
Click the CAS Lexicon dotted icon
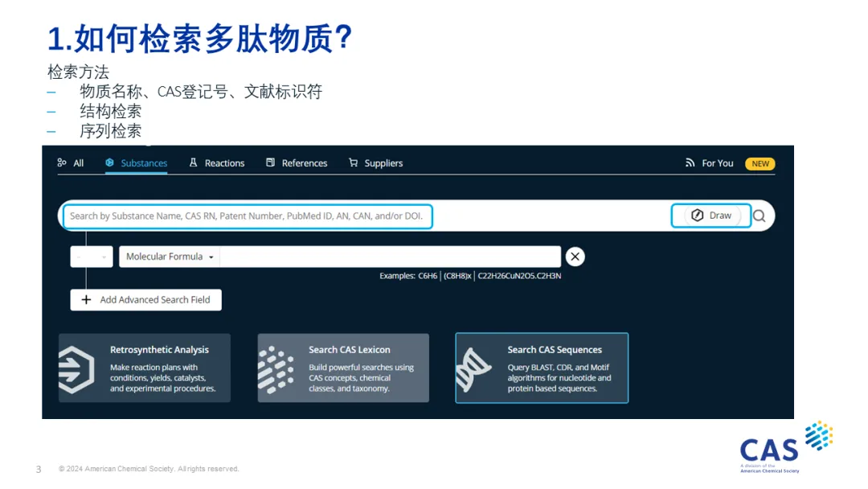point(276,369)
